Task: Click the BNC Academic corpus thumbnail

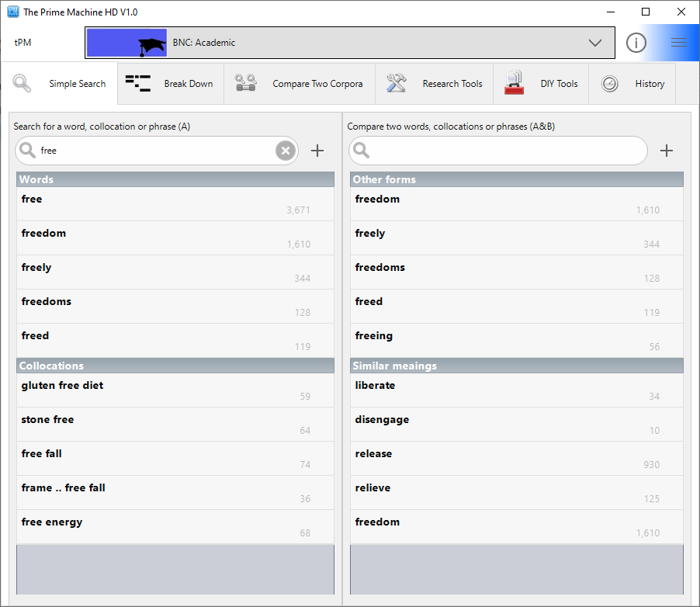Action: (126, 43)
